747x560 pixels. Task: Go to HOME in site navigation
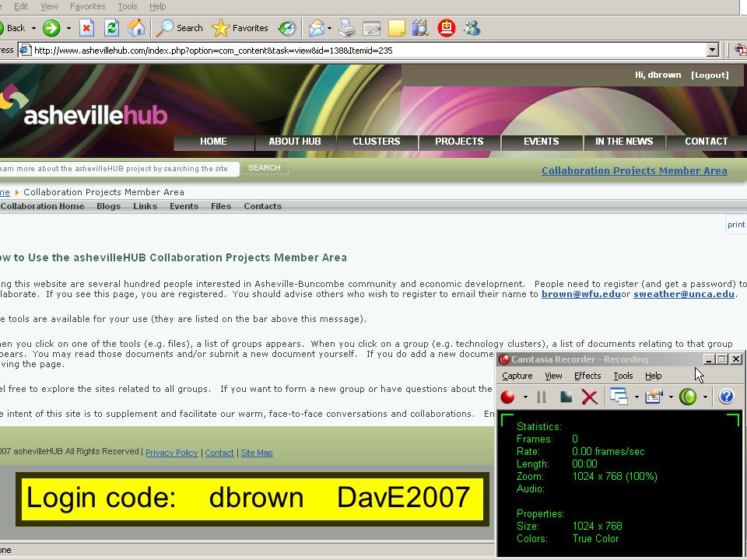[x=213, y=142]
